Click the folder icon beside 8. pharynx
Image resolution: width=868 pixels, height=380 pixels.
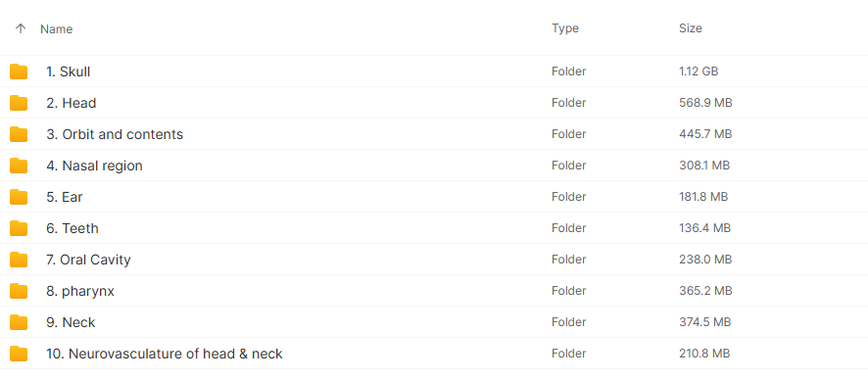coord(19,291)
